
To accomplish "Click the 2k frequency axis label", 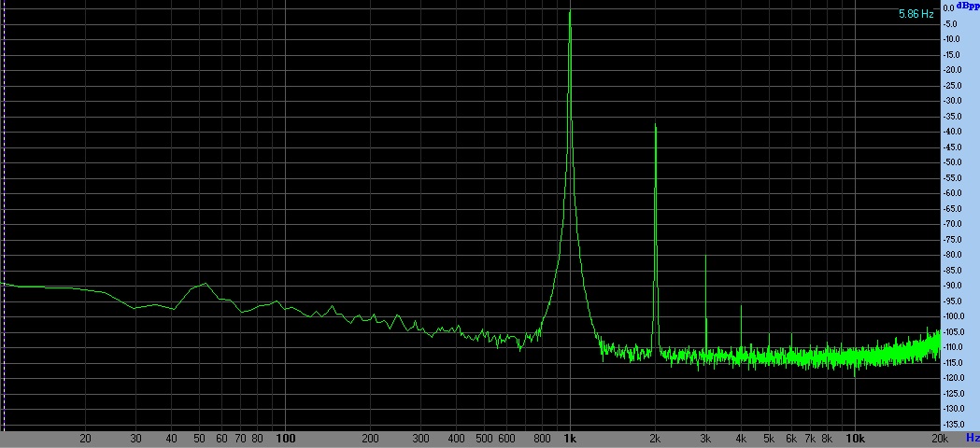I will (655, 438).
